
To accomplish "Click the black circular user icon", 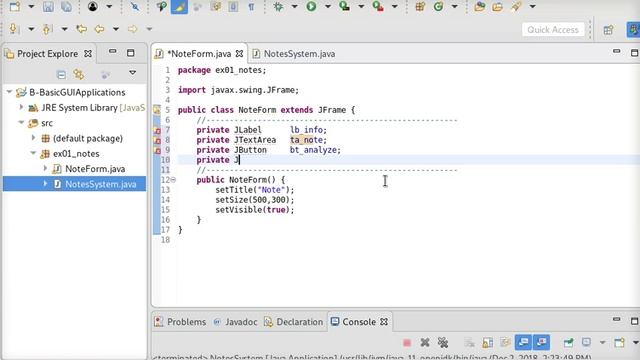I will click(93, 7).
